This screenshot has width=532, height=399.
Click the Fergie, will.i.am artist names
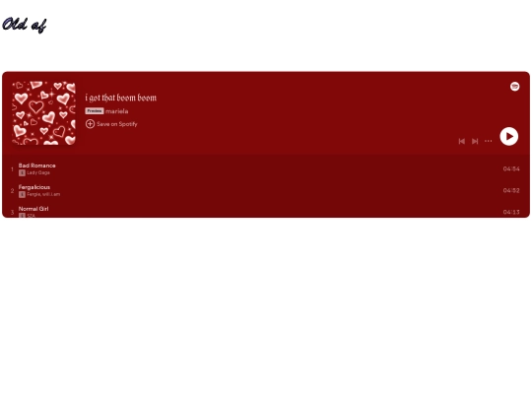click(43, 194)
